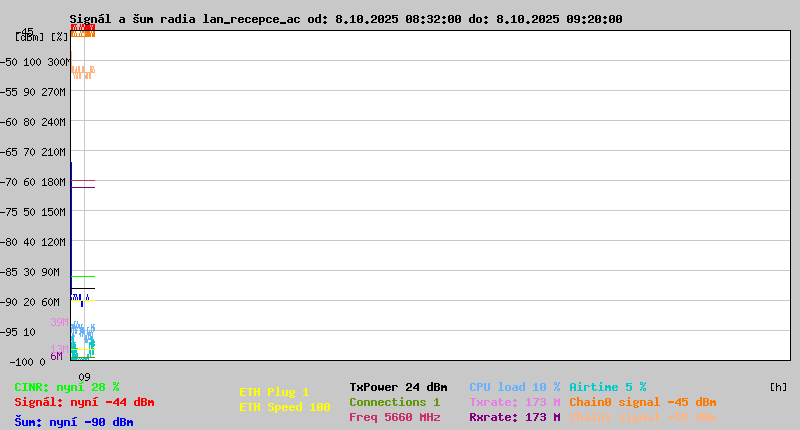Click the 'CPU load 10 %' legend label
Screen dimensions: 800x430
pos(515,387)
